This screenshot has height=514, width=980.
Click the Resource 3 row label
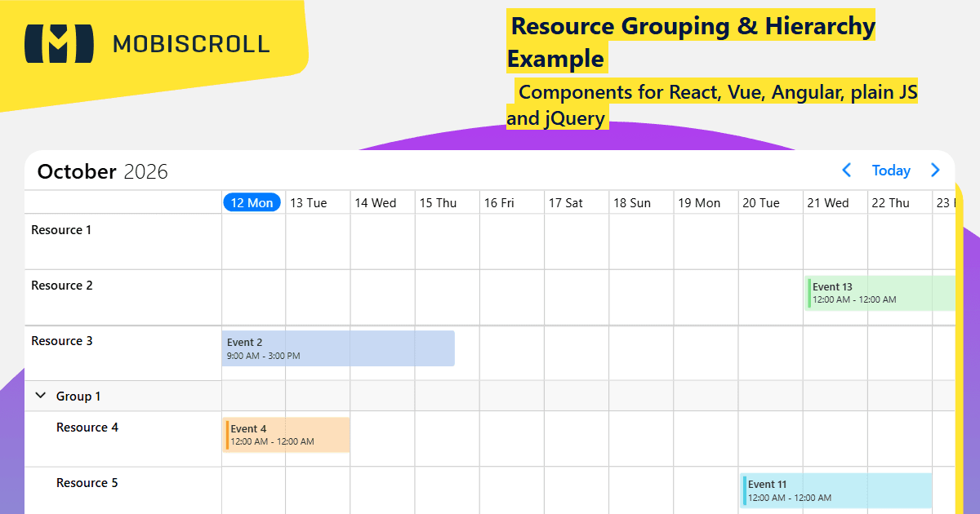(62, 341)
